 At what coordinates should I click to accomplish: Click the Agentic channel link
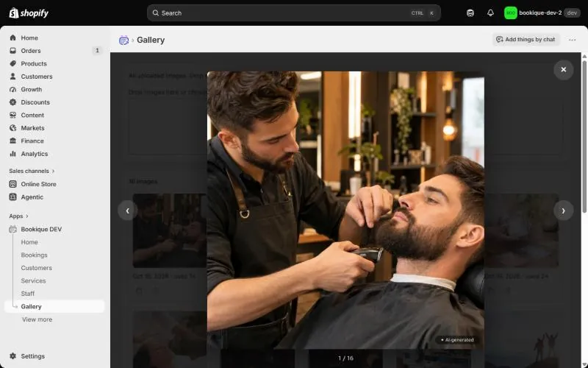click(32, 197)
